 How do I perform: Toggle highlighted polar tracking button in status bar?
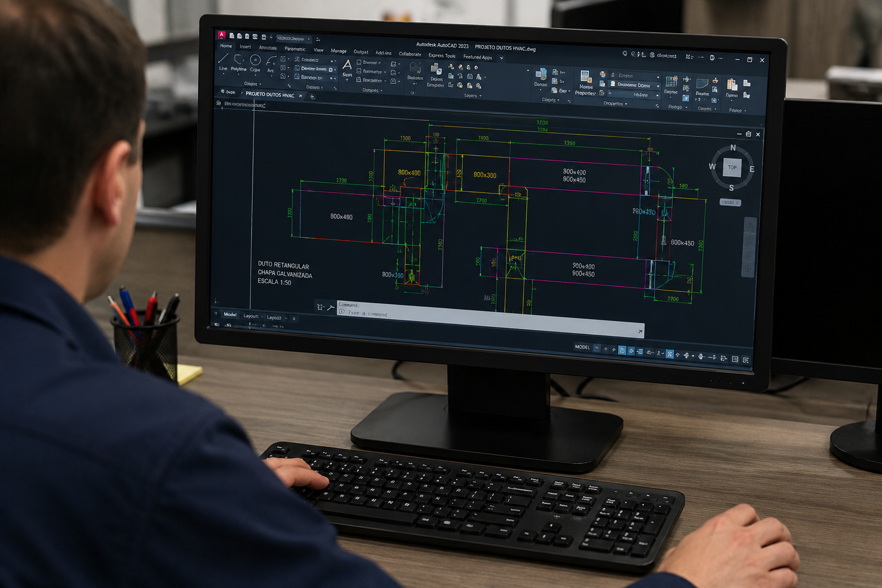coord(631,350)
